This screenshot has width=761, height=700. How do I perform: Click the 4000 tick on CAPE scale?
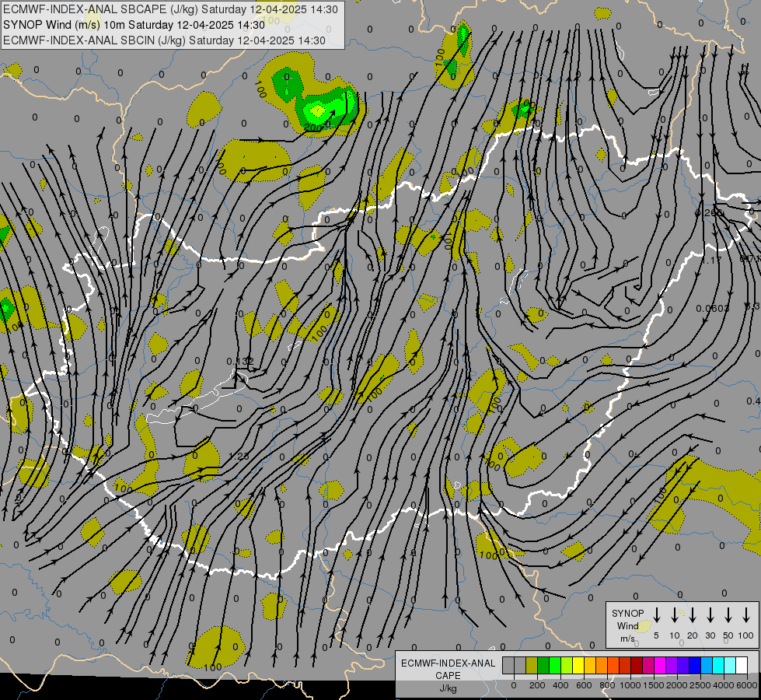click(724, 685)
